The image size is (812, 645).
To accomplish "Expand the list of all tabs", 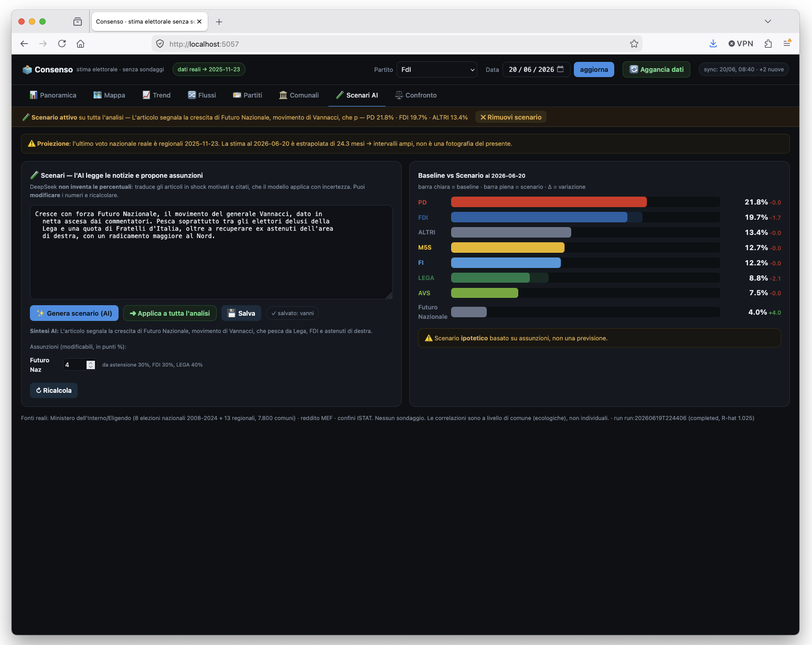I will [x=768, y=21].
